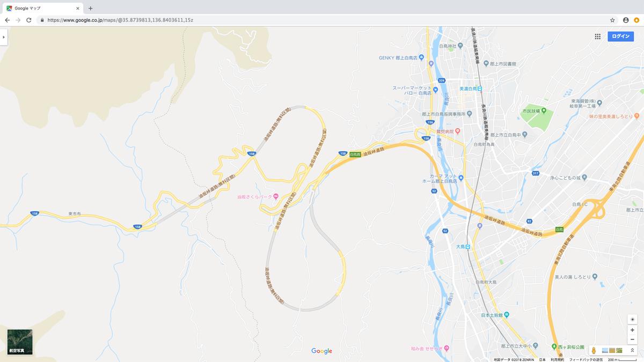Click the browser forward arrow
This screenshot has height=362, width=644.
pos(18,20)
